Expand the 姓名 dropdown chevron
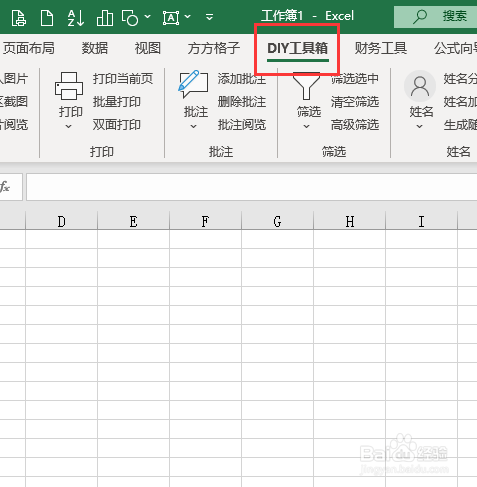 coord(419,126)
